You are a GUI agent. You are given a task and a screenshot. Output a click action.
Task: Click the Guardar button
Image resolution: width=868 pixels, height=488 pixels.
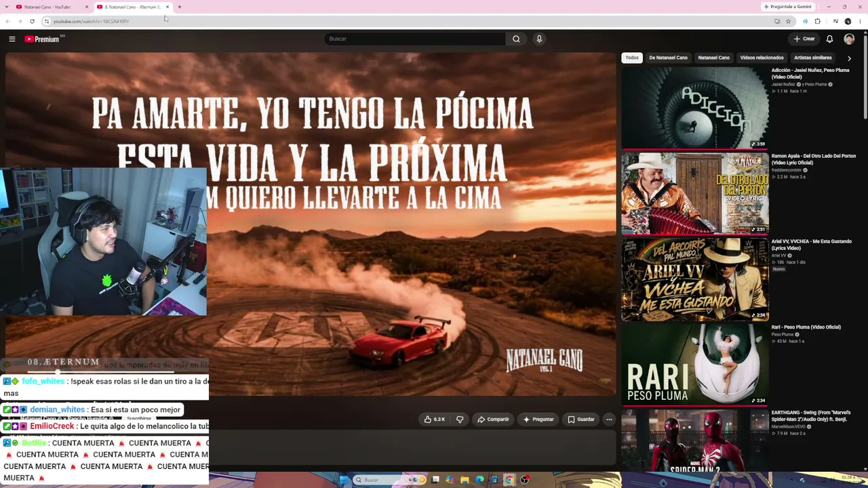[x=581, y=420]
